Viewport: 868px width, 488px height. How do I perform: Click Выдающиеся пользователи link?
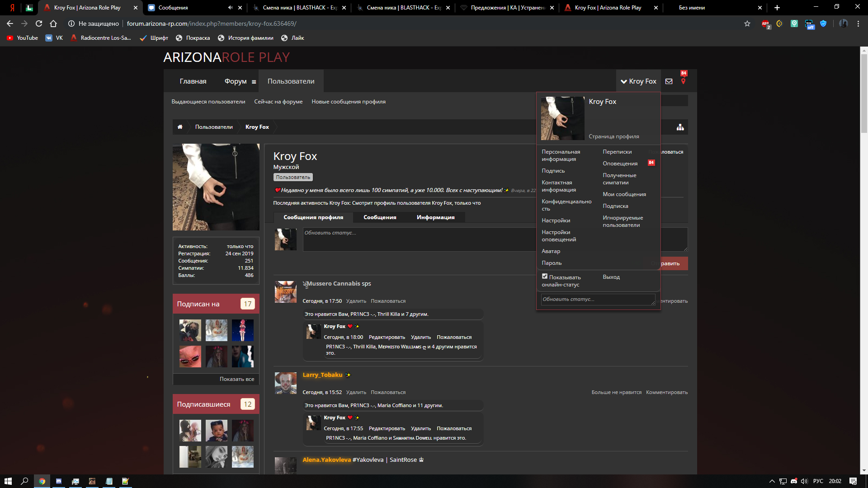pyautogui.click(x=208, y=102)
